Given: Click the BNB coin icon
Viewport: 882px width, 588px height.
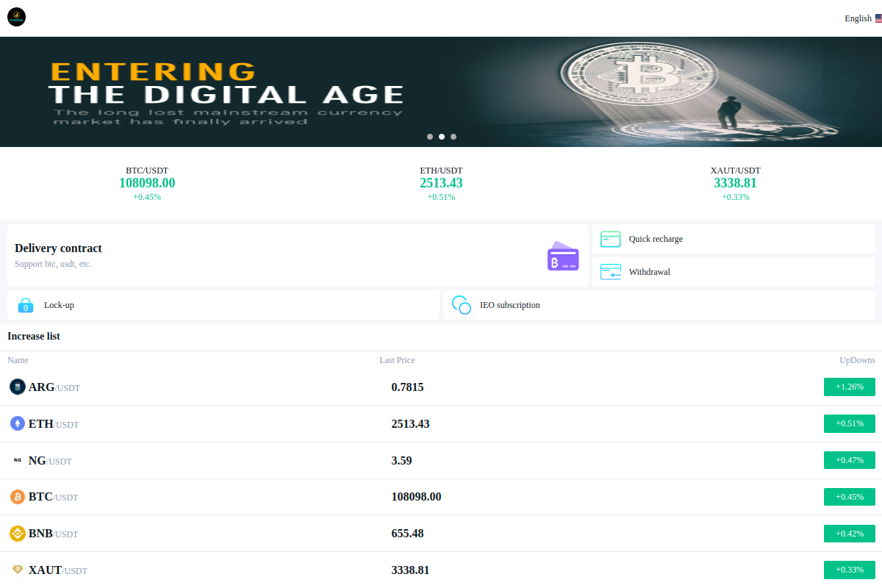Looking at the screenshot, I should coord(18,534).
